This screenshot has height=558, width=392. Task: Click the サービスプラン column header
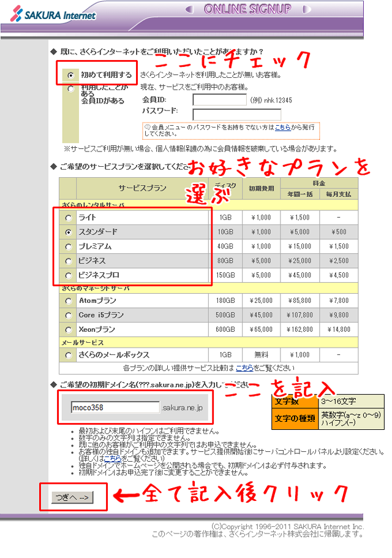pos(142,188)
